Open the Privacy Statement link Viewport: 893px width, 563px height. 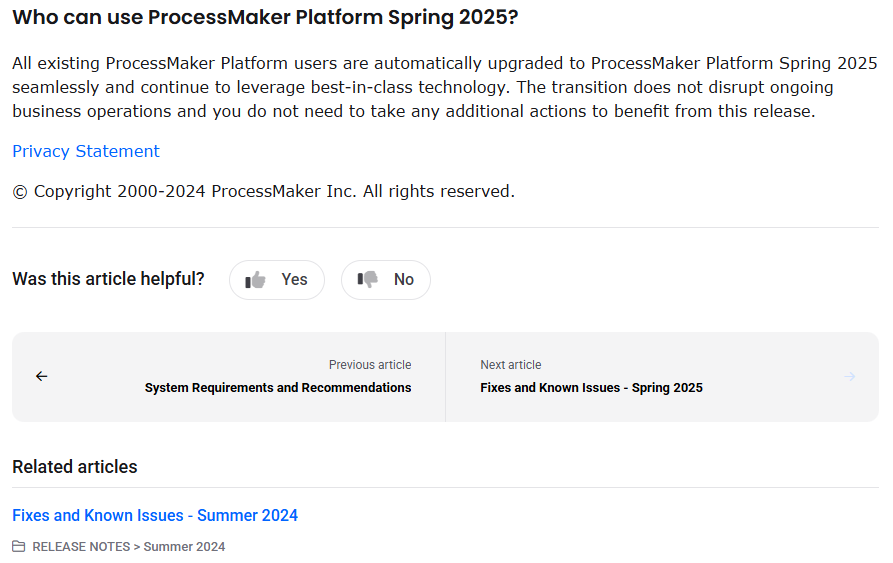point(86,151)
